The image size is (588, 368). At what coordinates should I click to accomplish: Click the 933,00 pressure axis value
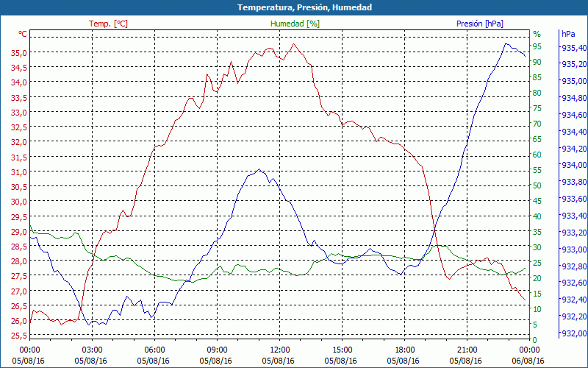coord(574,250)
